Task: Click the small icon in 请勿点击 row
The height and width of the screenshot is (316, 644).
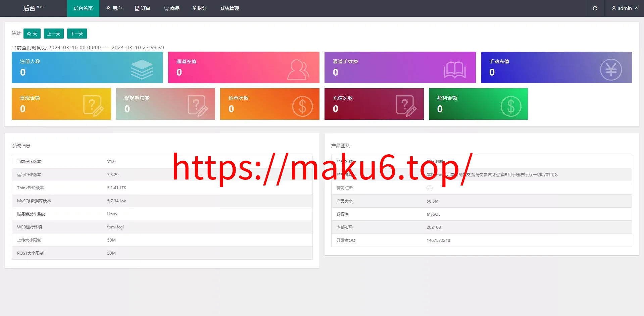Action: 430,188
